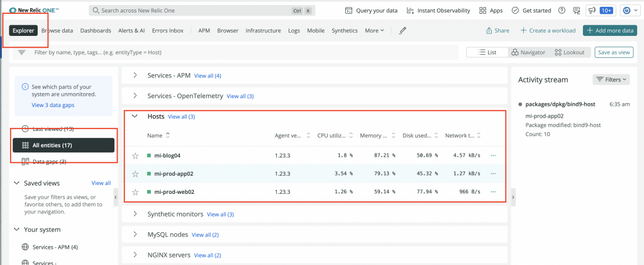Click Create a workload

pos(548,30)
